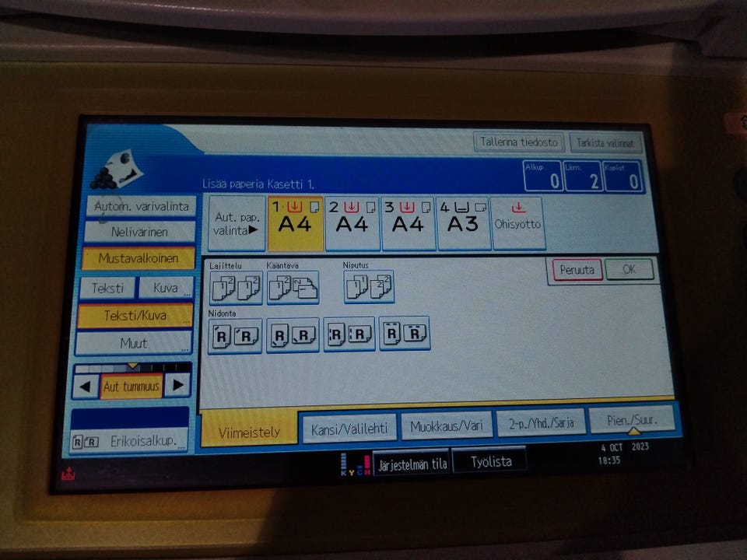The width and height of the screenshot is (747, 560).
Task: Click the Lkm. quantity counter
Action: tap(583, 177)
